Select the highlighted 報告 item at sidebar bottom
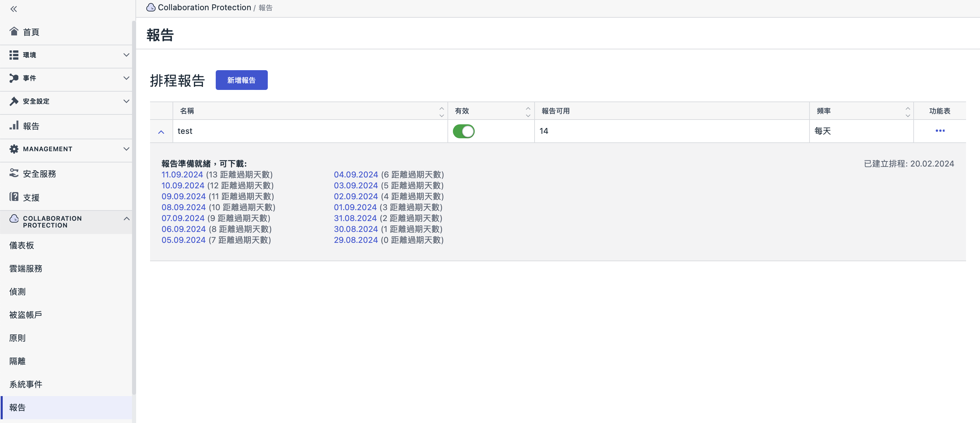980x423 pixels. click(x=66, y=408)
